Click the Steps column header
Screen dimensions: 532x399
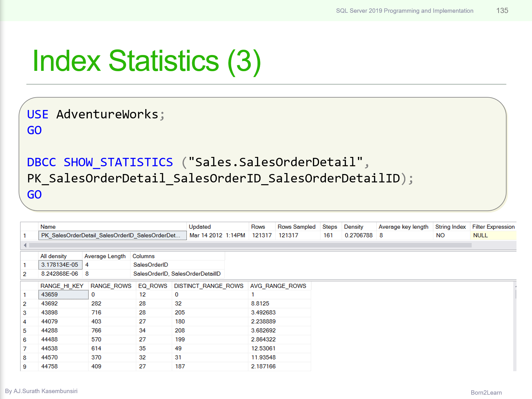(x=330, y=227)
